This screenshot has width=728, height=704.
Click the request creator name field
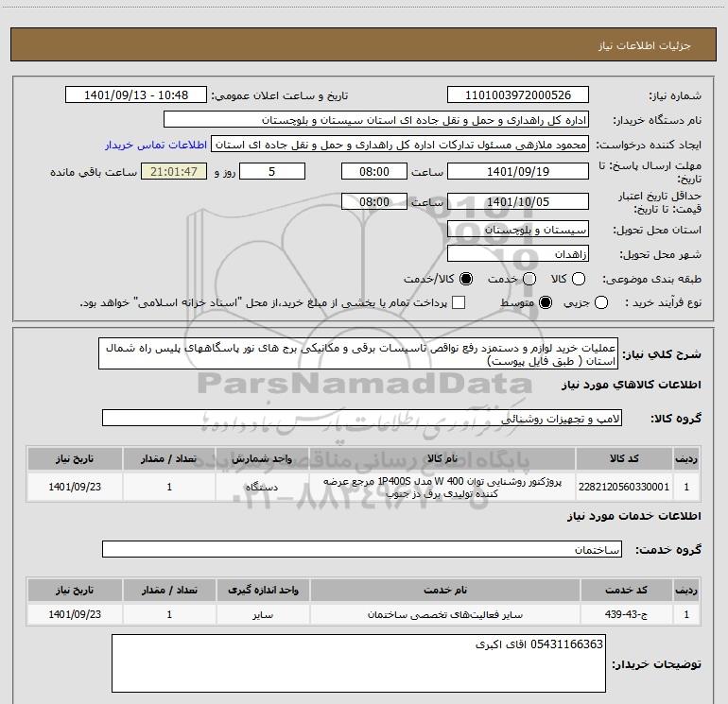[400, 145]
